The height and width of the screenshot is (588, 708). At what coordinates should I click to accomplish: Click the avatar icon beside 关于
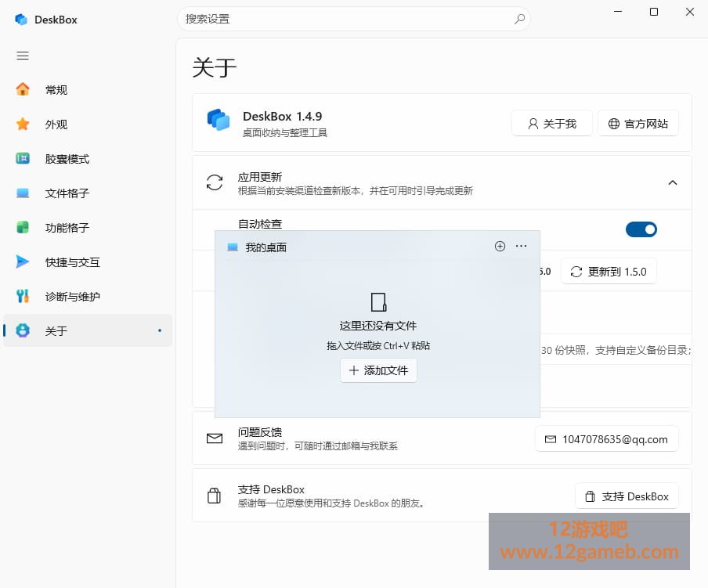[x=23, y=330]
